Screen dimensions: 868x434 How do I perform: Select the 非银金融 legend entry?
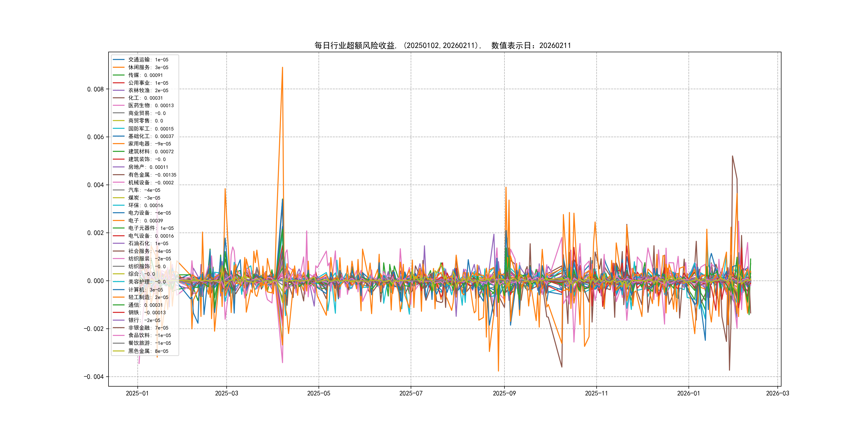[x=148, y=328]
